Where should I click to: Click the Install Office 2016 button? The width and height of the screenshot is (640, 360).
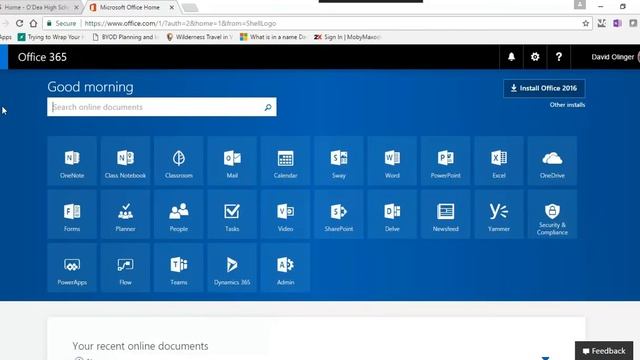pos(544,88)
